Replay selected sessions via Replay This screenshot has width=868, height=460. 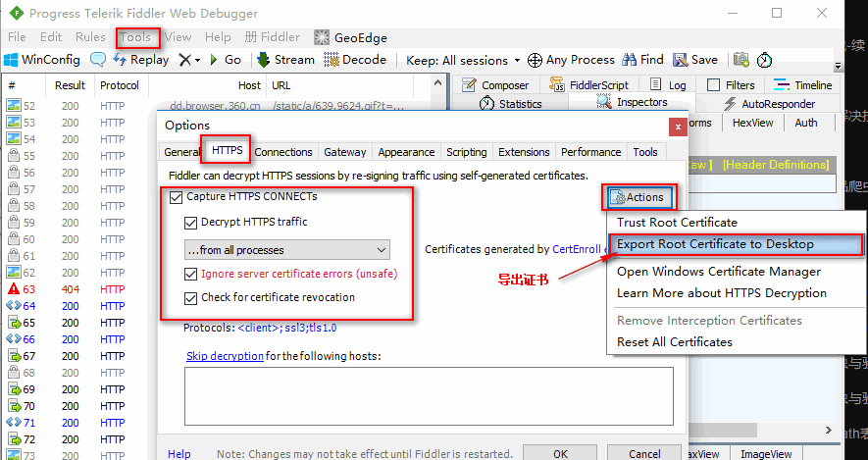140,60
